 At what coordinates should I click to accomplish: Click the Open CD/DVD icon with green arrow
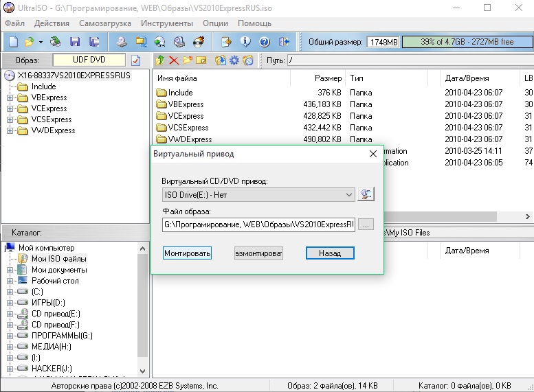click(x=56, y=41)
